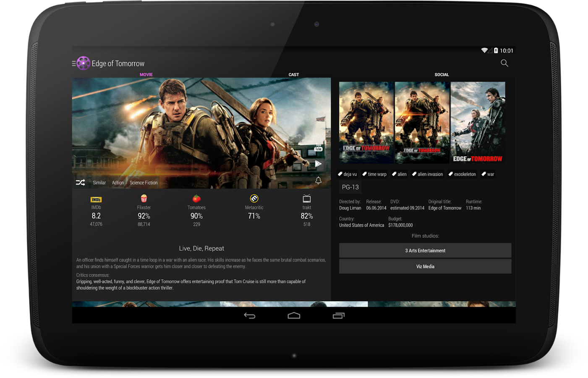Open the first Edge of Tomorrow poster
This screenshot has width=588, height=378.
point(366,122)
